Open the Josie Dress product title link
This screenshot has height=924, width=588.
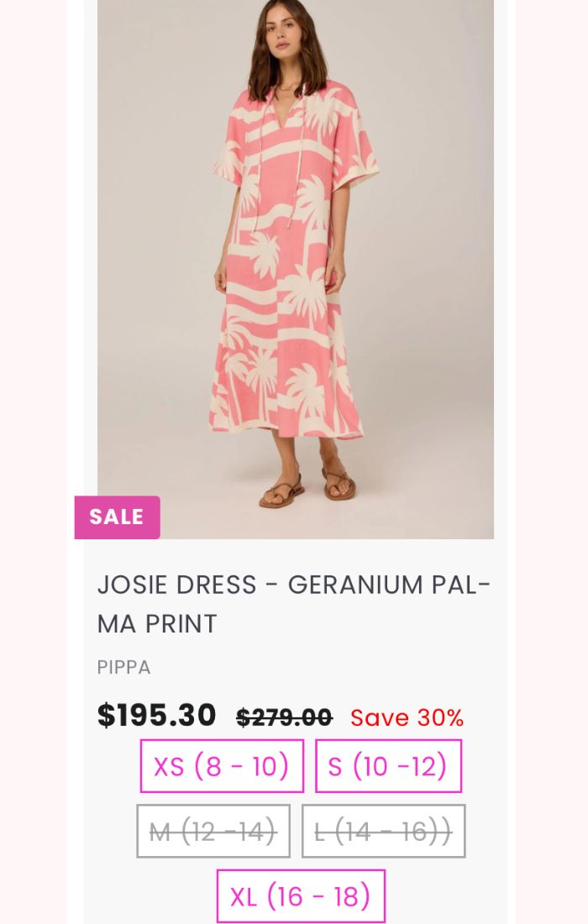click(x=293, y=604)
